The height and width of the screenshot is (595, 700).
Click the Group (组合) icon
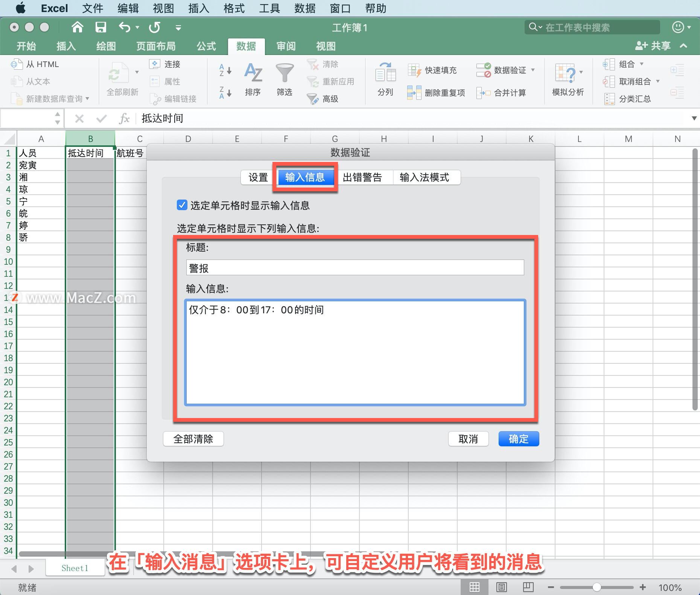609,64
